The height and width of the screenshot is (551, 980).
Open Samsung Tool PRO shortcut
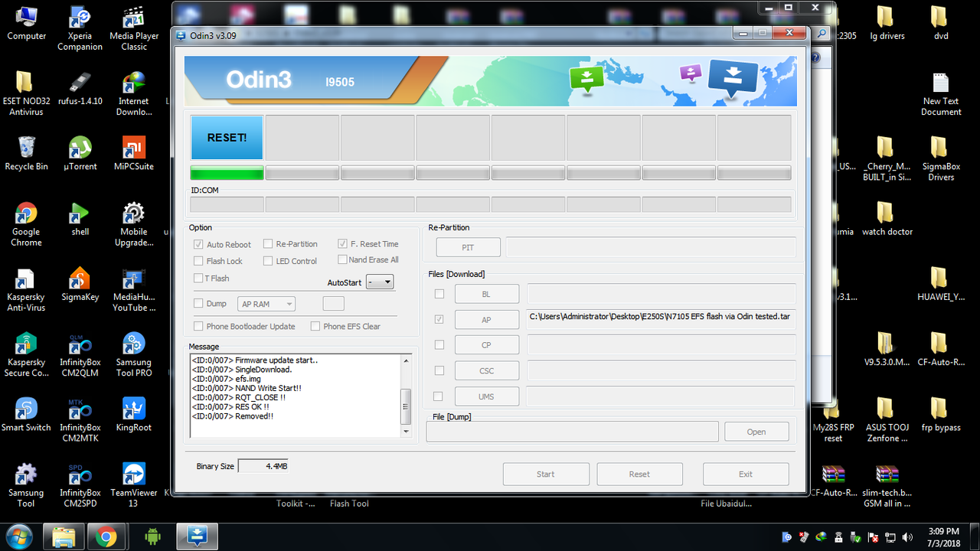click(x=134, y=355)
